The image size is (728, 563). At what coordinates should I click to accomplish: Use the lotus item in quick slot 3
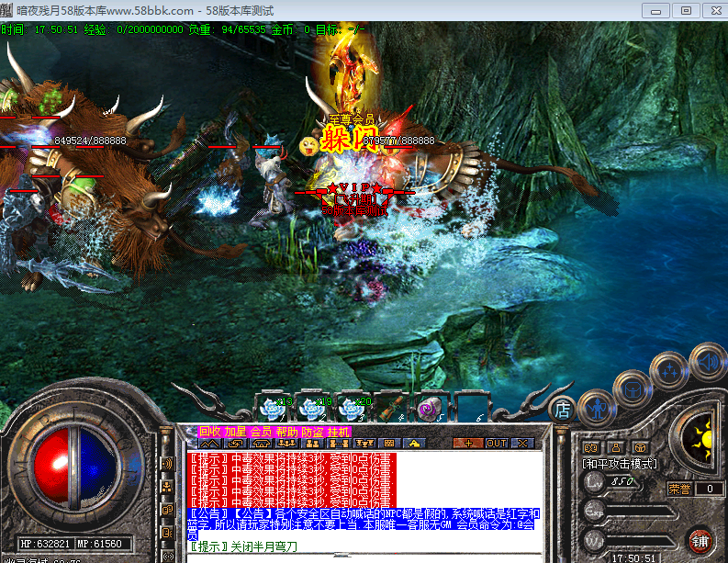pos(352,409)
